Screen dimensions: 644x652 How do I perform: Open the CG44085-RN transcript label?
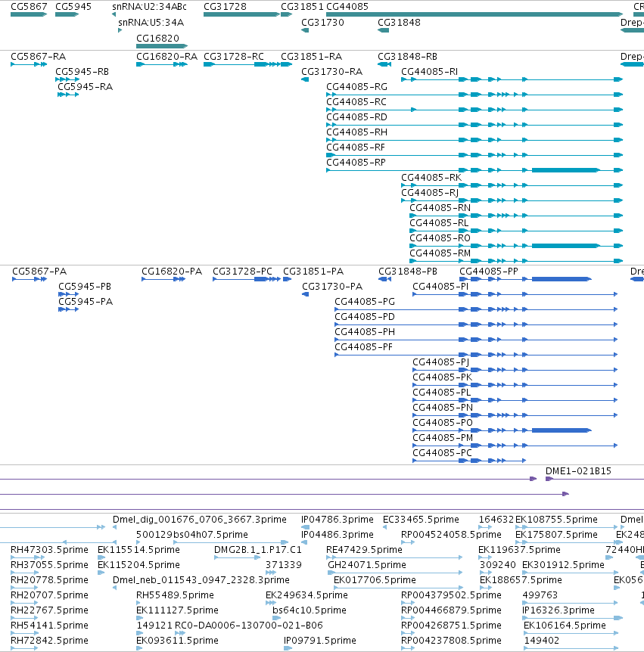440,208
